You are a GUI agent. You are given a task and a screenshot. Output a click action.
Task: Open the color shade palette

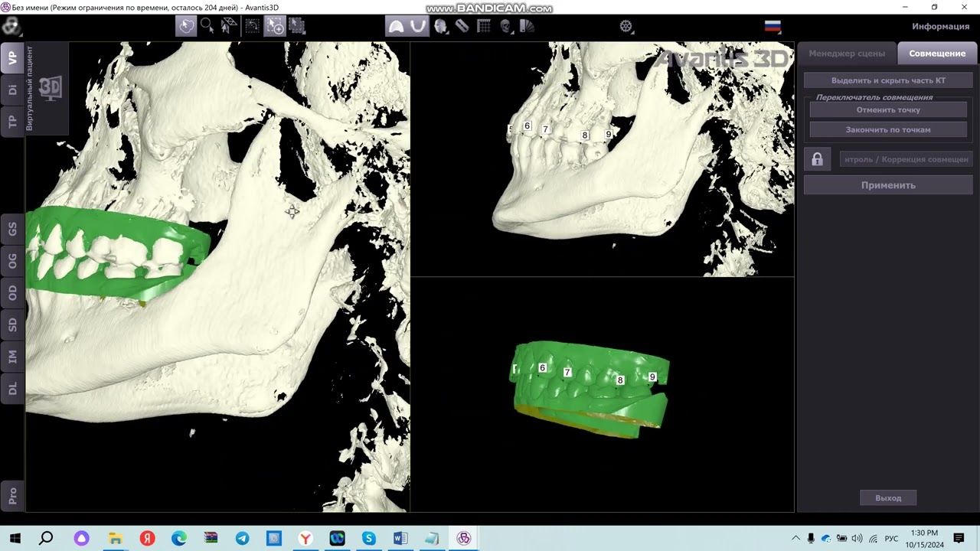point(526,26)
